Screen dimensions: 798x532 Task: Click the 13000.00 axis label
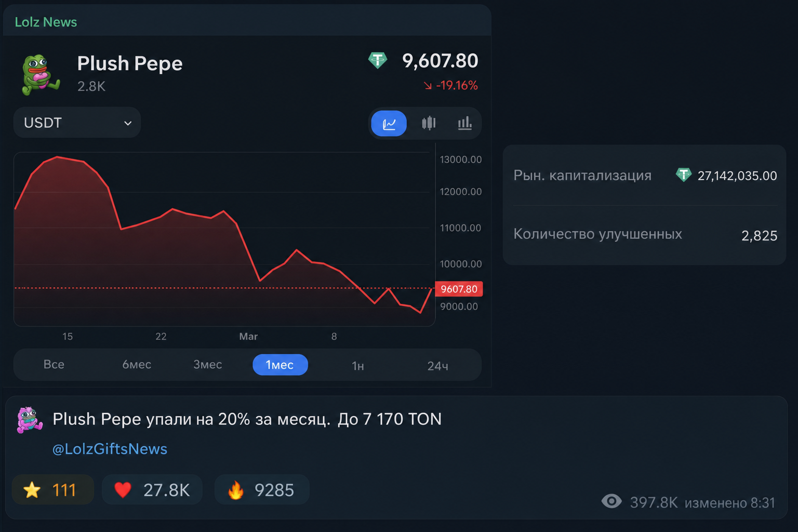pyautogui.click(x=461, y=159)
